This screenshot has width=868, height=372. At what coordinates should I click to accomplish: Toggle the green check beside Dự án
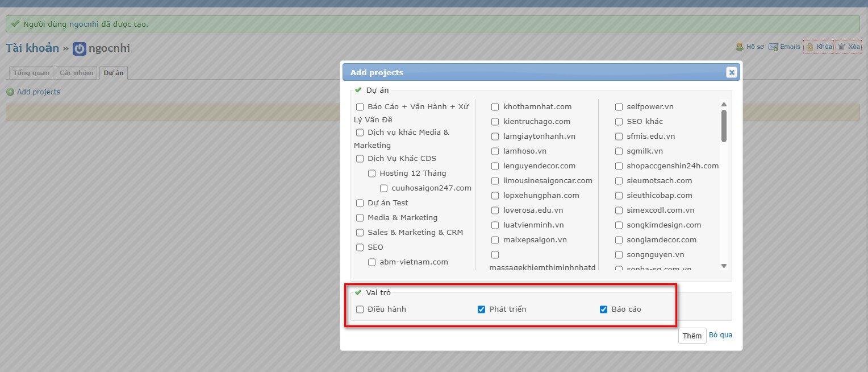(358, 90)
